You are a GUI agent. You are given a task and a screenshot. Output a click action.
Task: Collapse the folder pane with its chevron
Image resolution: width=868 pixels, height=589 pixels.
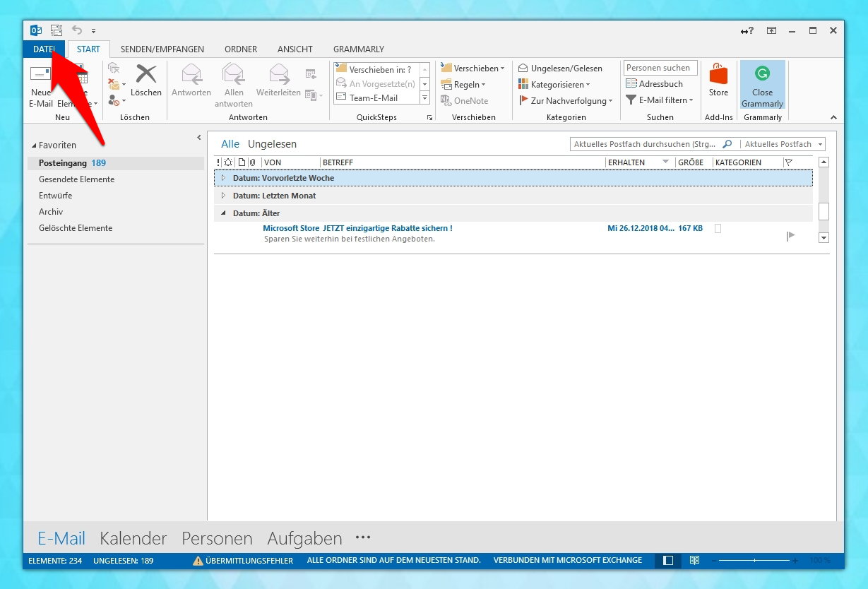pyautogui.click(x=199, y=137)
